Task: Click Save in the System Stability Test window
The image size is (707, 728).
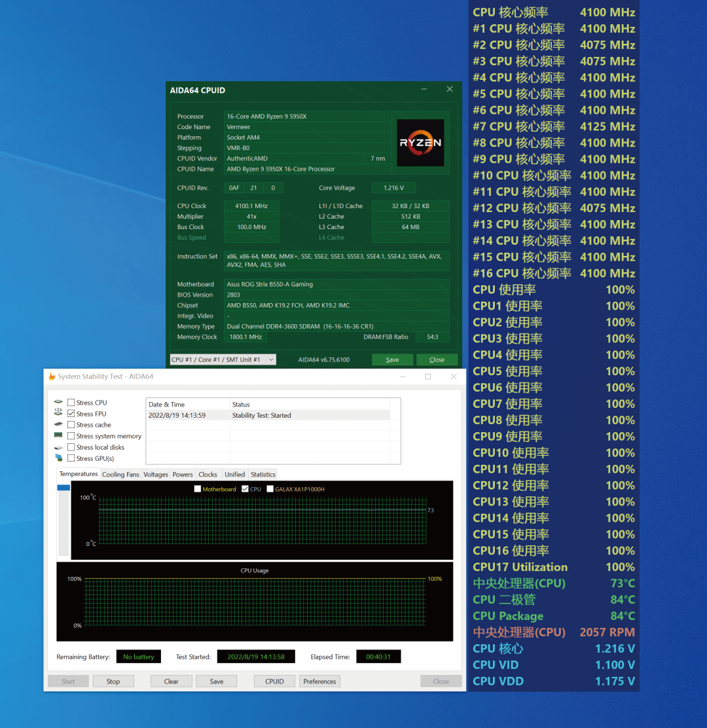Action: (216, 682)
